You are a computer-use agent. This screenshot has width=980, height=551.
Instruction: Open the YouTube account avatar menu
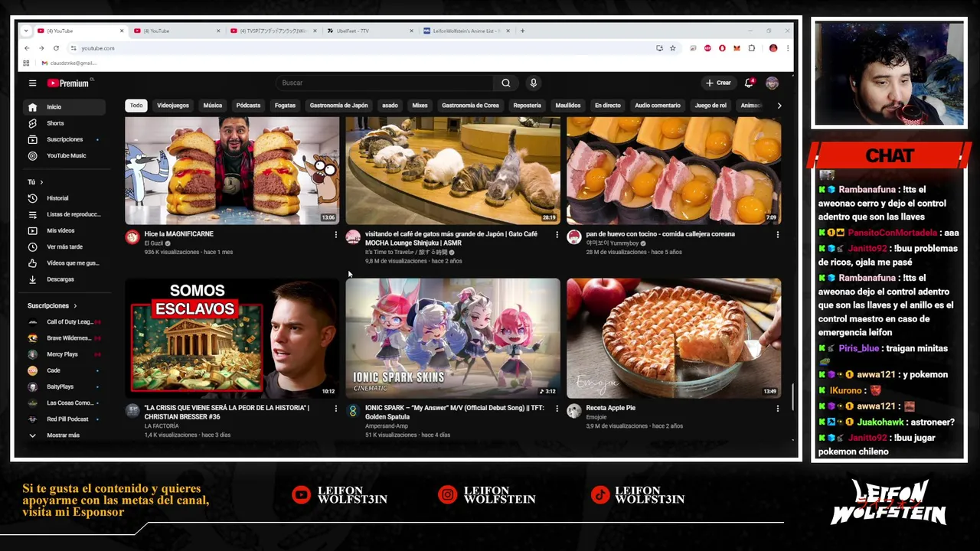772,83
